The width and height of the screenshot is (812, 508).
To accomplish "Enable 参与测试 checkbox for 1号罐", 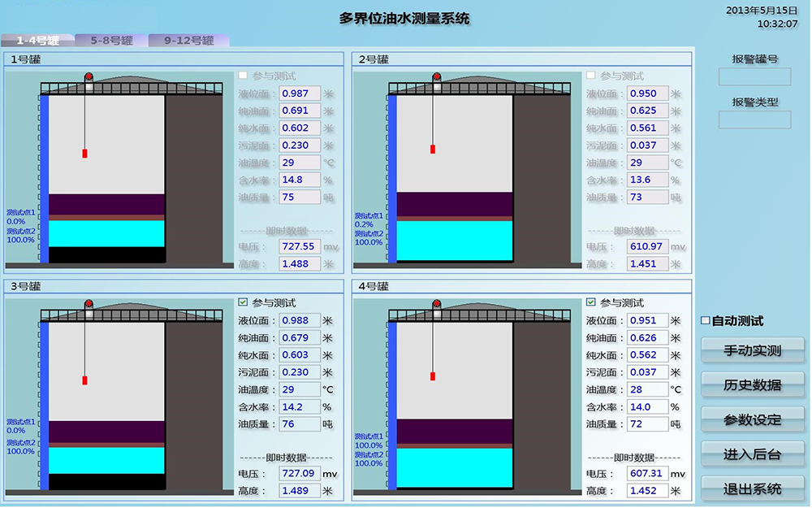I will pos(244,76).
